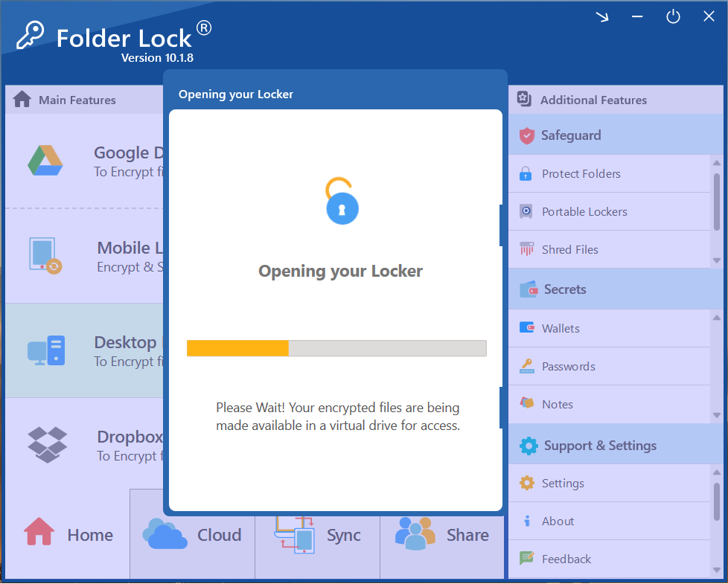
Task: Collapse the Support & Settings section header
Action: click(x=616, y=446)
